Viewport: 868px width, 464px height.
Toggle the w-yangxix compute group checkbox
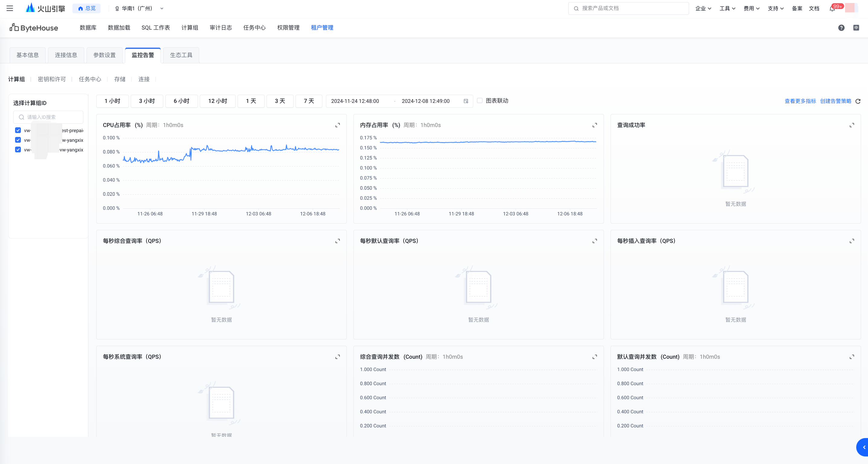18,140
